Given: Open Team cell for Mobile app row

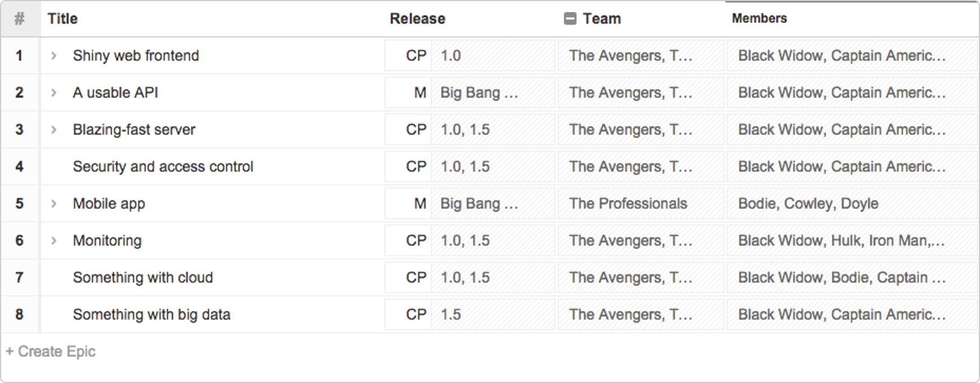Looking at the screenshot, I should 640,203.
